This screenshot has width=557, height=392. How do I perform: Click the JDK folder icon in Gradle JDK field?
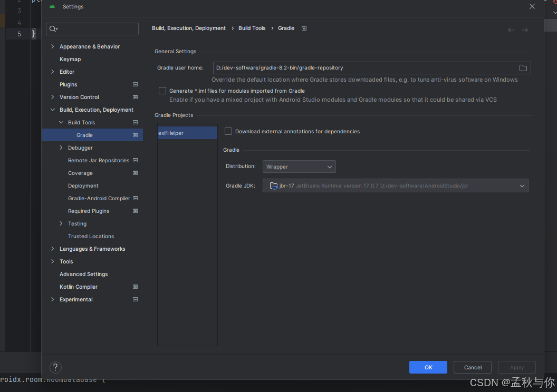coord(274,185)
